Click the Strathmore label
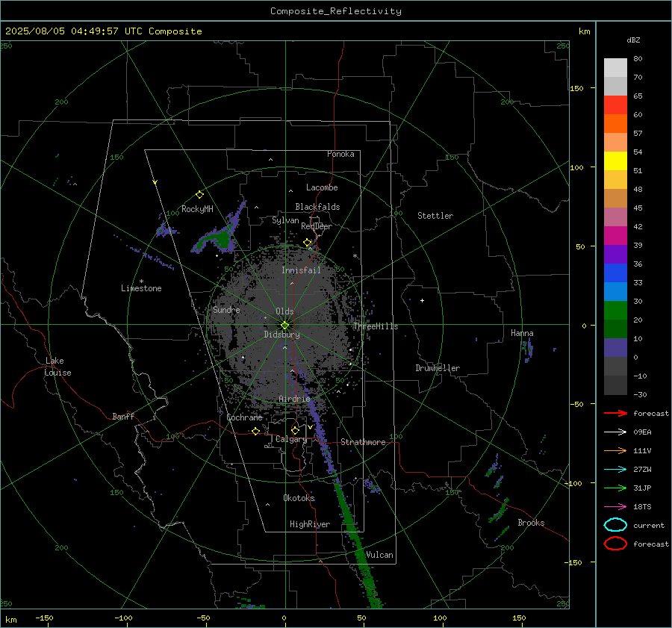Image resolution: width=672 pixels, height=628 pixels. pos(363,442)
